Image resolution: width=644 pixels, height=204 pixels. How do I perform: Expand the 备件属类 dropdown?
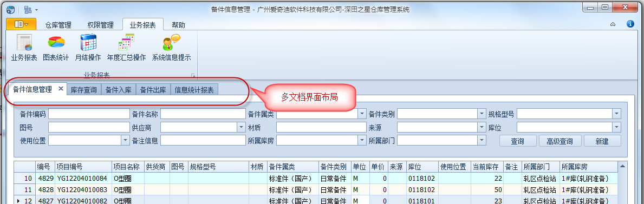point(362,114)
